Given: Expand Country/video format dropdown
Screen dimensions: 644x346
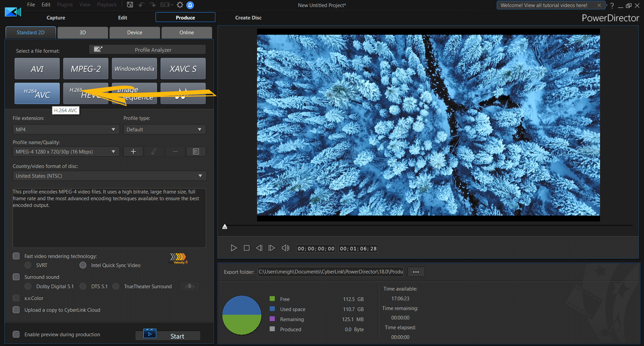Looking at the screenshot, I should [x=109, y=176].
